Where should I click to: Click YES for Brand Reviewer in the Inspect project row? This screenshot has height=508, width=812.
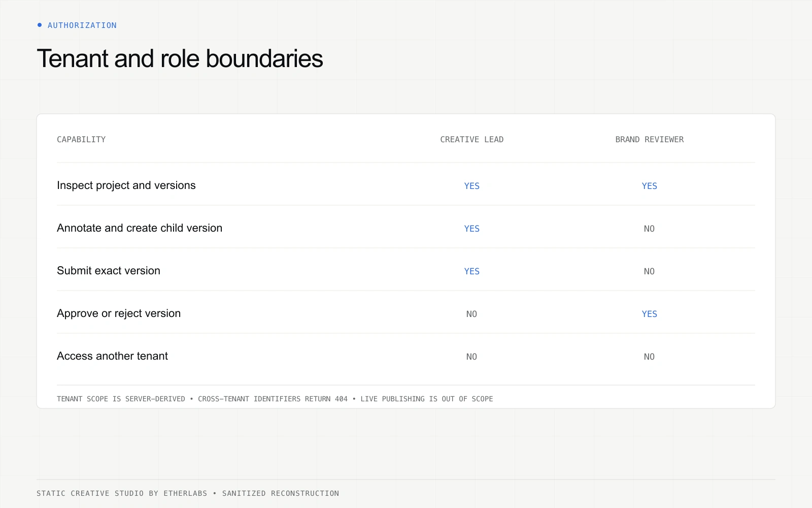click(649, 186)
